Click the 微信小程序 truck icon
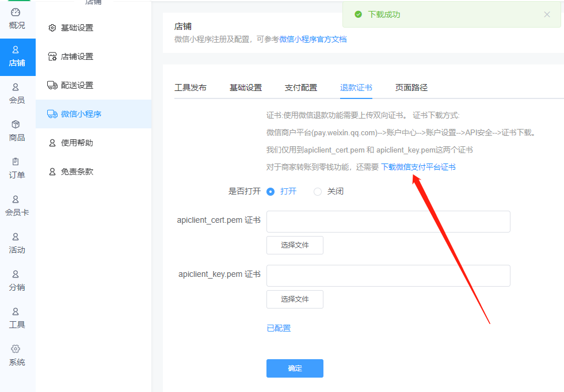This screenshot has width=564, height=392. coord(52,114)
